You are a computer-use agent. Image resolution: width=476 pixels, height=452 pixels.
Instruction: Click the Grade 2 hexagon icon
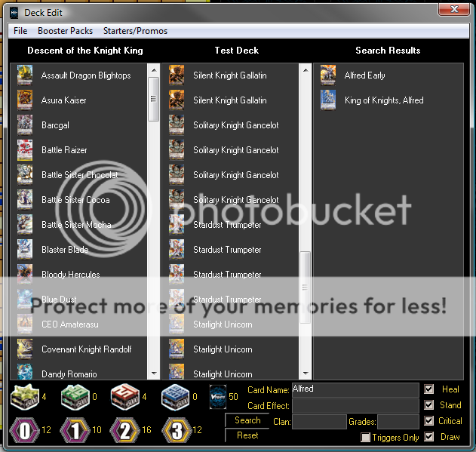[124, 429]
